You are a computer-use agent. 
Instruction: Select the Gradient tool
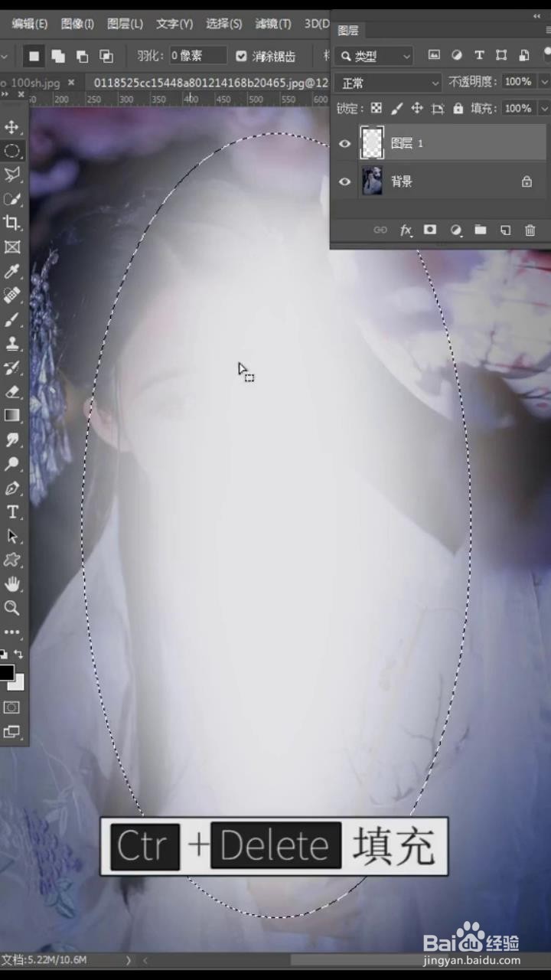12,416
